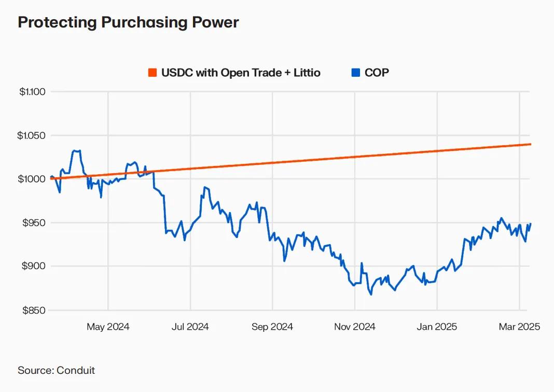Click the Sep 2024 x-axis label
Screen dimensions: 554x392
(272, 327)
